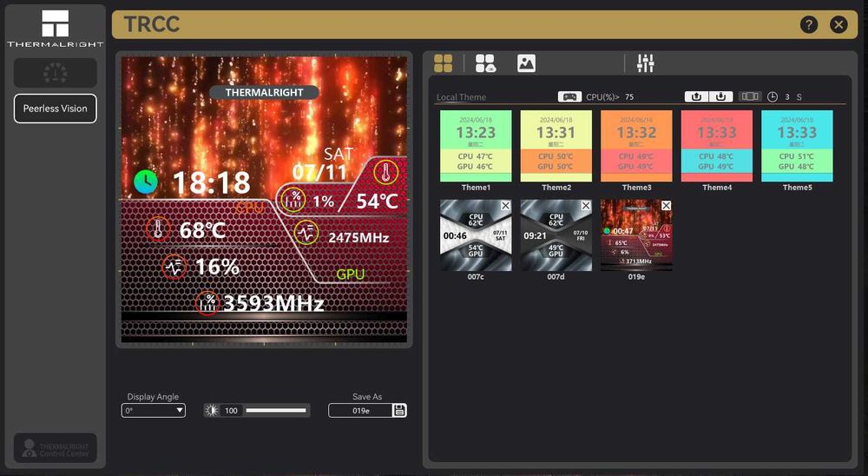
Task: Click the green clock icon in preview
Action: pyautogui.click(x=146, y=182)
